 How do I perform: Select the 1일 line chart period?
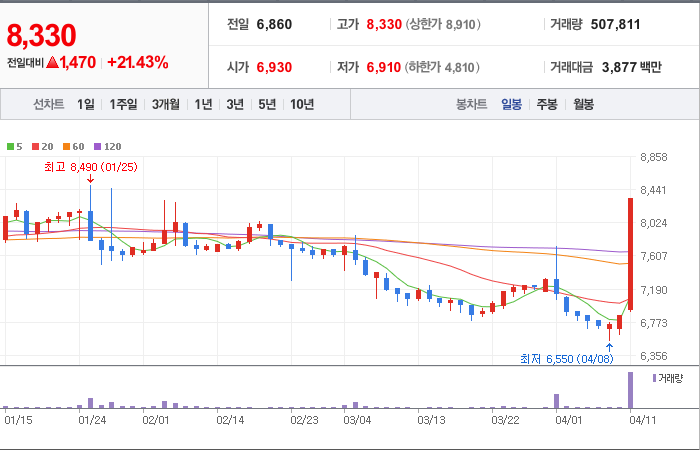tap(86, 104)
